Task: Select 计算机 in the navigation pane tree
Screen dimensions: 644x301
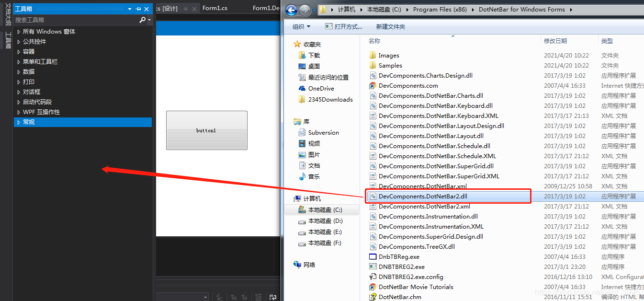Action: pyautogui.click(x=307, y=199)
